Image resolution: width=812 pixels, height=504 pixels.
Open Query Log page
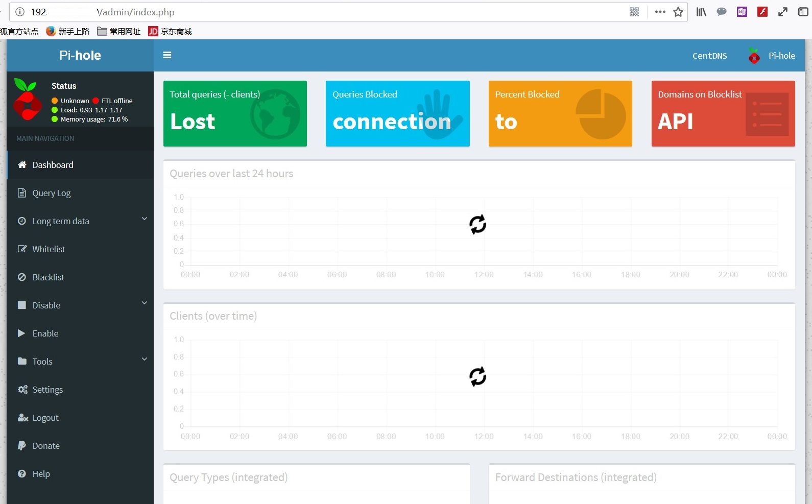(x=80, y=193)
